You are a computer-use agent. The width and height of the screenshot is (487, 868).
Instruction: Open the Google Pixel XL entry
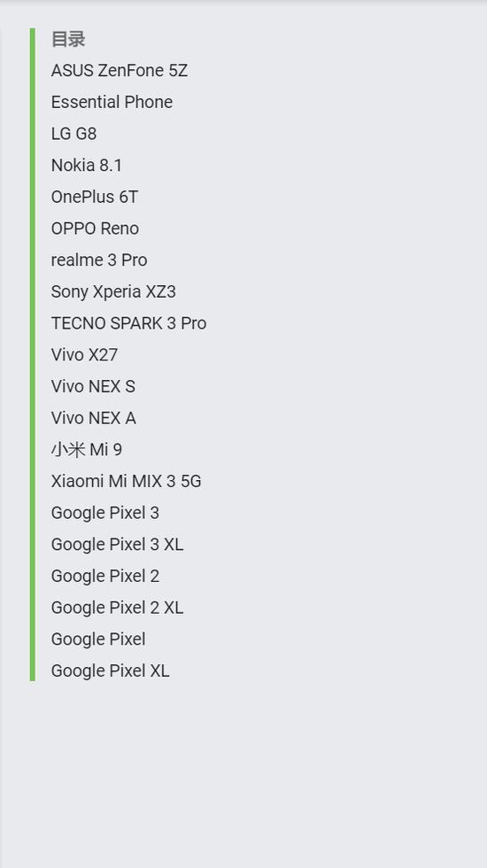click(x=110, y=670)
